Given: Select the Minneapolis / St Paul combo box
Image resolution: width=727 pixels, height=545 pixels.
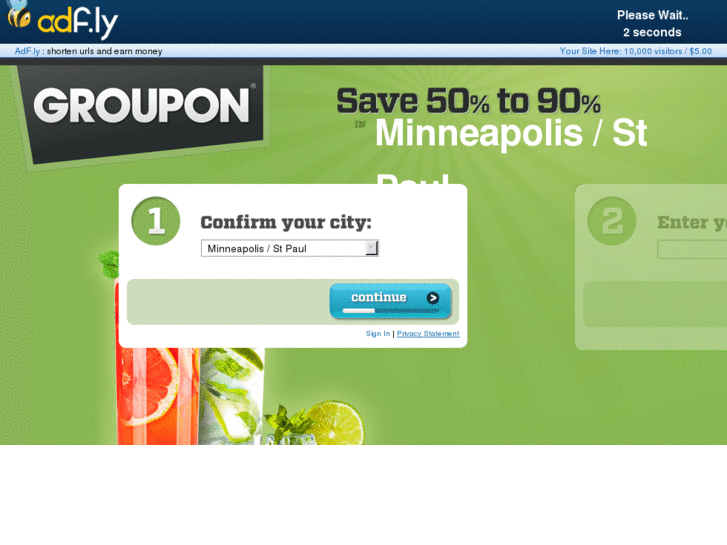Looking at the screenshot, I should (x=290, y=248).
